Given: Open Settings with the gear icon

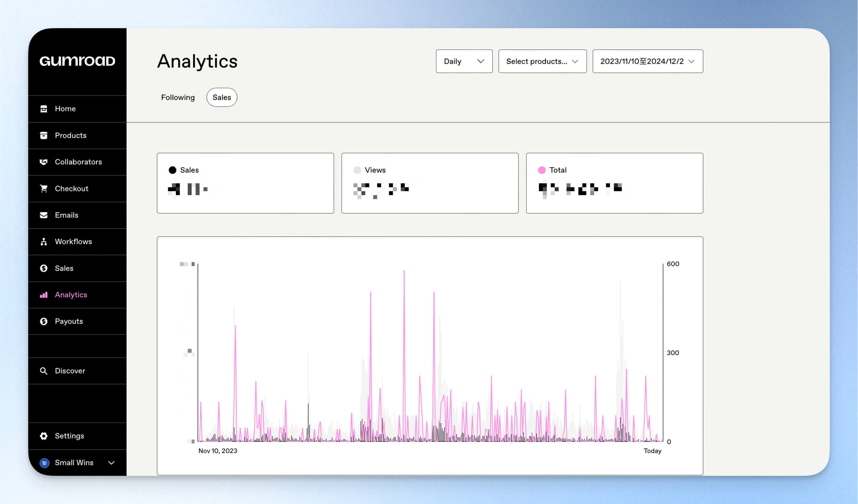Looking at the screenshot, I should [x=44, y=436].
